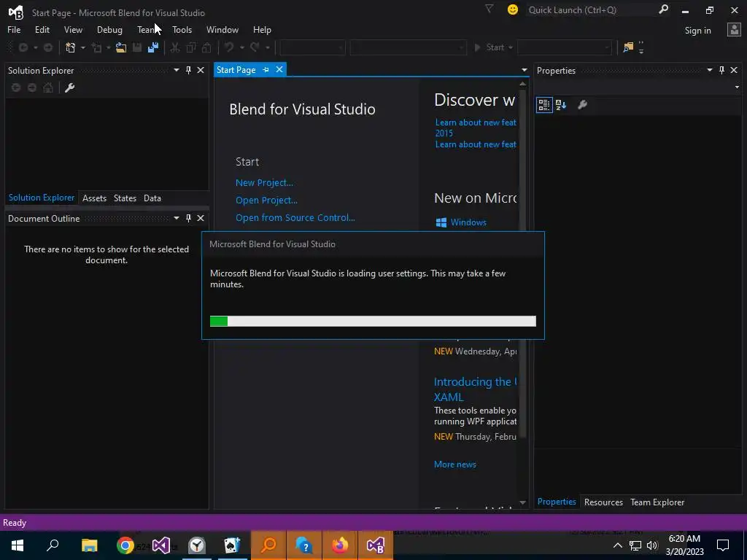This screenshot has height=560, width=747.
Task: Open the Debug menu
Action: (x=109, y=29)
